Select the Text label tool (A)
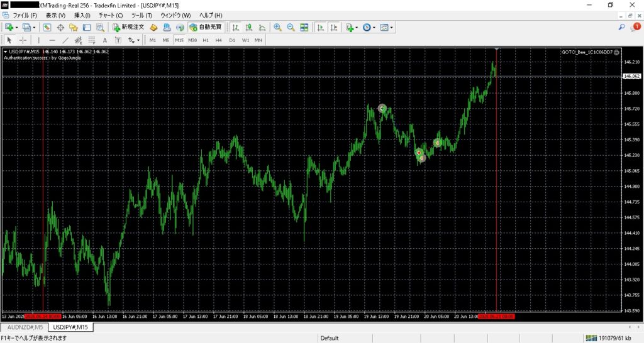Screen dimensions: 644x343 click(x=105, y=40)
